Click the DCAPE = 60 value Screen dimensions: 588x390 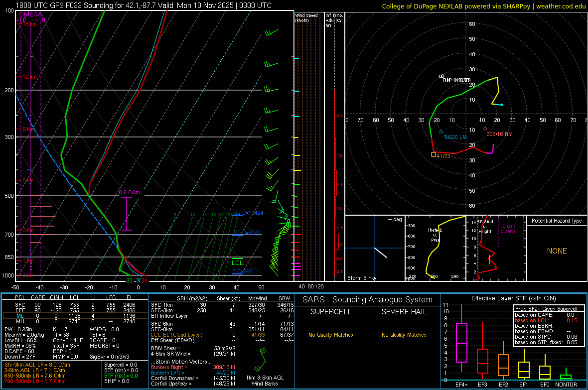[19, 351]
